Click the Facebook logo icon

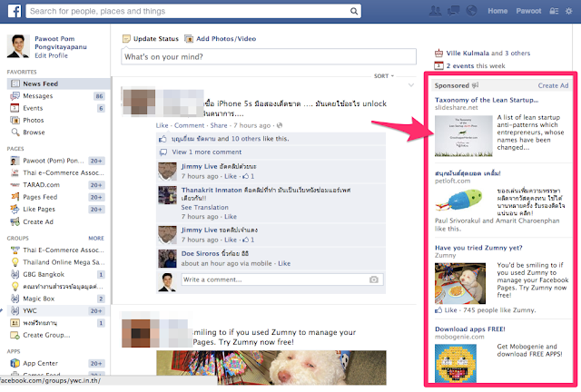[x=15, y=11]
